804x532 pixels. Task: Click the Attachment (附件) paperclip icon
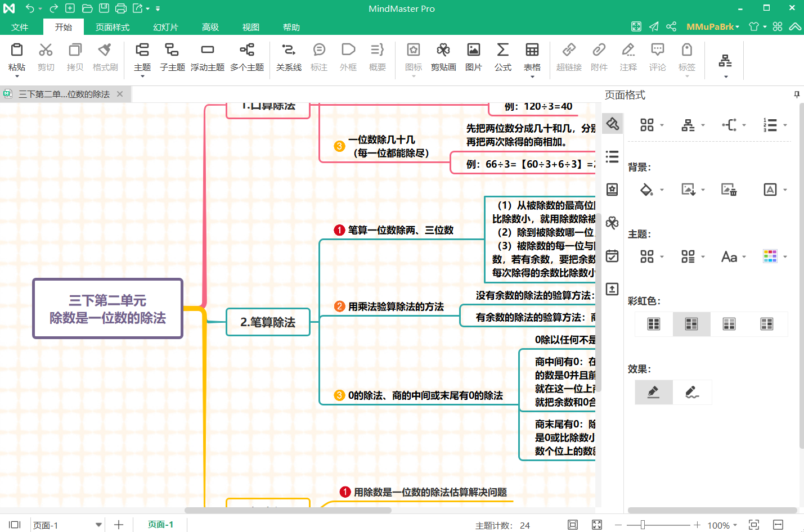(x=599, y=50)
